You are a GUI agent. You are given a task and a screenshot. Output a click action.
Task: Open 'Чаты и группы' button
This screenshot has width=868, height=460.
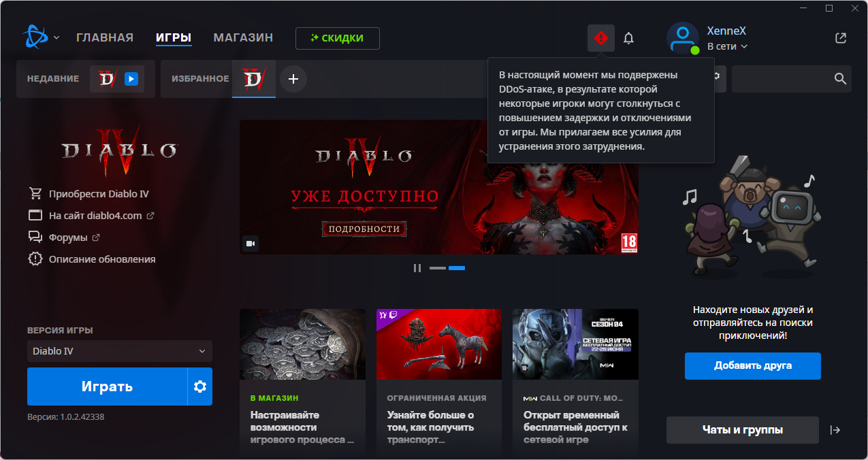pyautogui.click(x=743, y=430)
